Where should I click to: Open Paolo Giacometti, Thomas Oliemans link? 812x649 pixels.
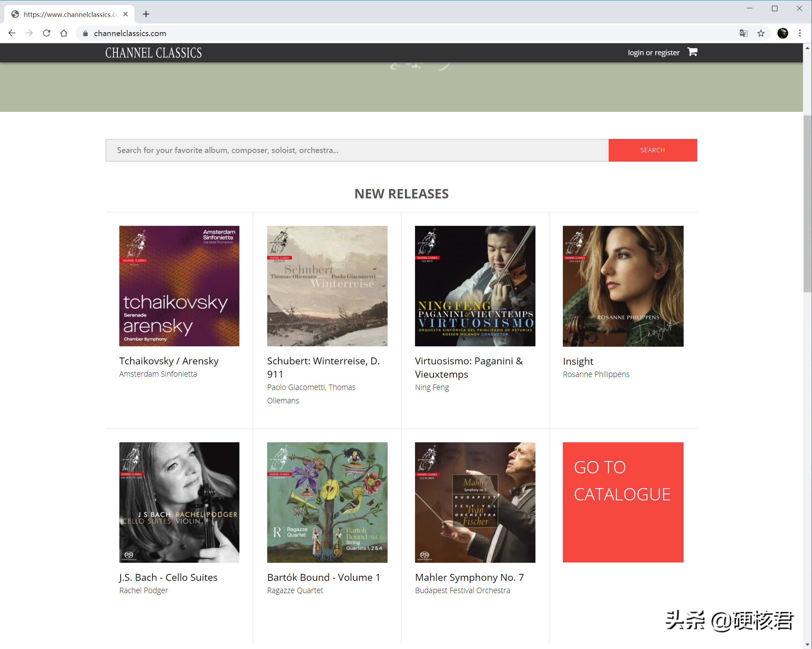pyautogui.click(x=312, y=394)
